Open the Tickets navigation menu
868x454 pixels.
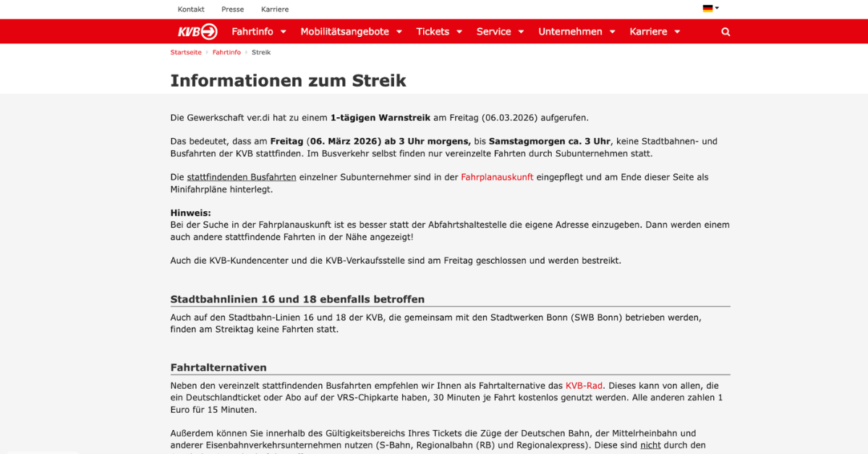click(433, 32)
